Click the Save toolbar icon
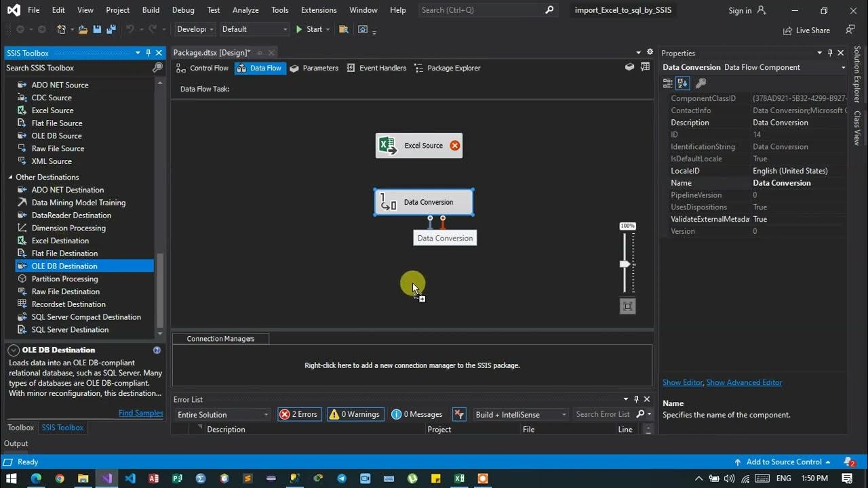Viewport: 868px width, 488px height. tap(96, 29)
